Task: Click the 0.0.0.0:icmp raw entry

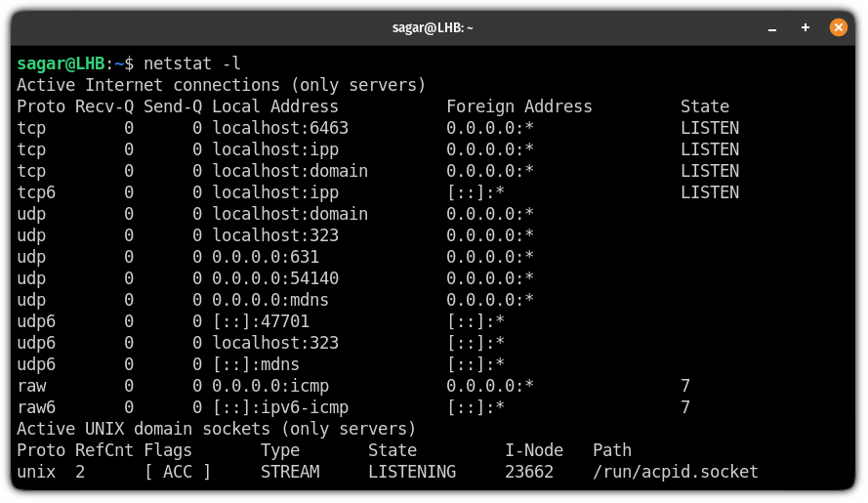Action: pyautogui.click(x=270, y=386)
